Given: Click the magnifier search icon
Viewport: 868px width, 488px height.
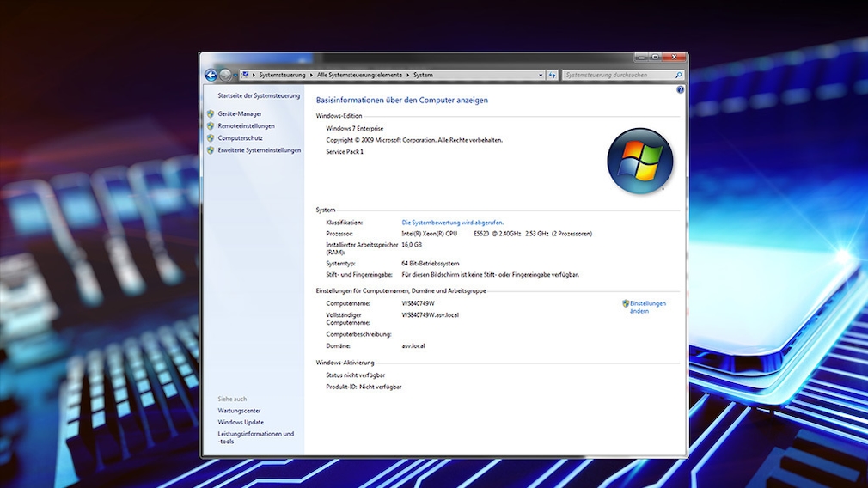Looking at the screenshot, I should pos(678,76).
